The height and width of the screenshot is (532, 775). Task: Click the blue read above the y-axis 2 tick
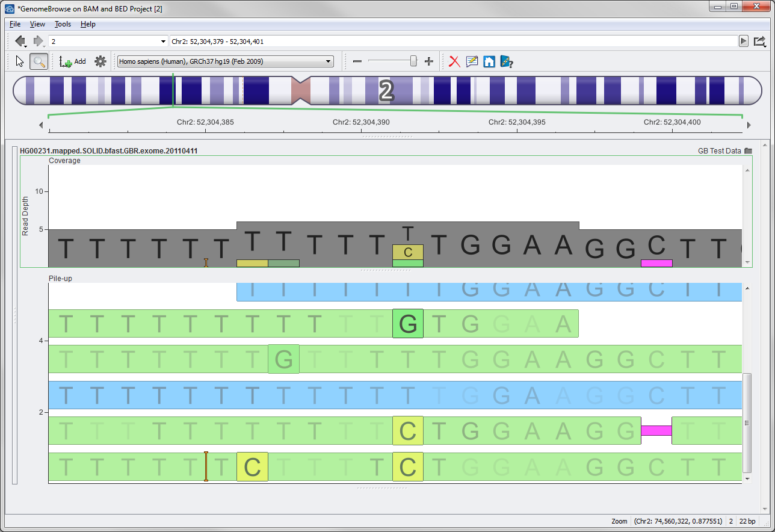pos(395,395)
